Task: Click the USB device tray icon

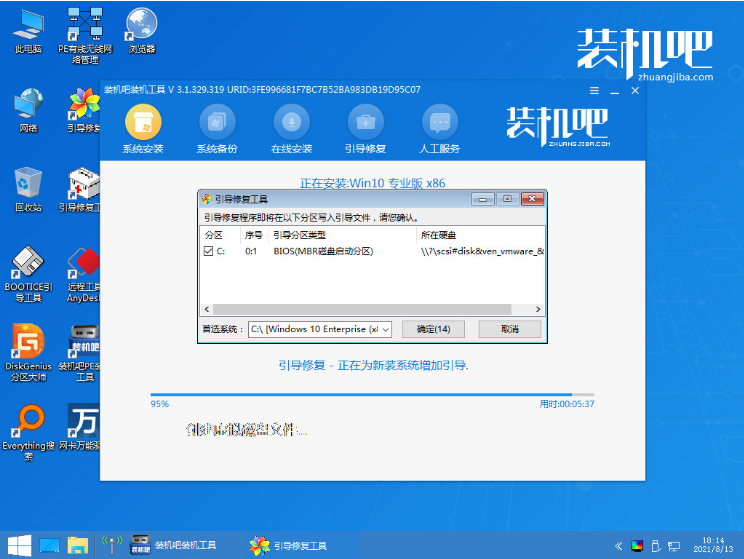Action: (656, 546)
